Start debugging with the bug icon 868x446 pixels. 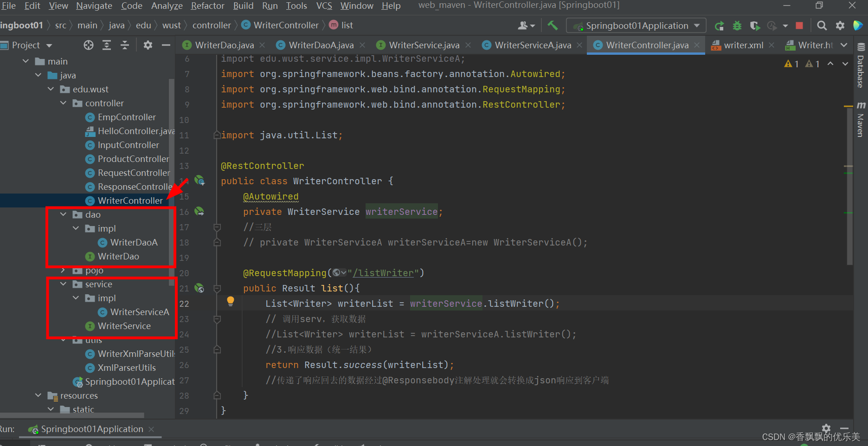[737, 26]
